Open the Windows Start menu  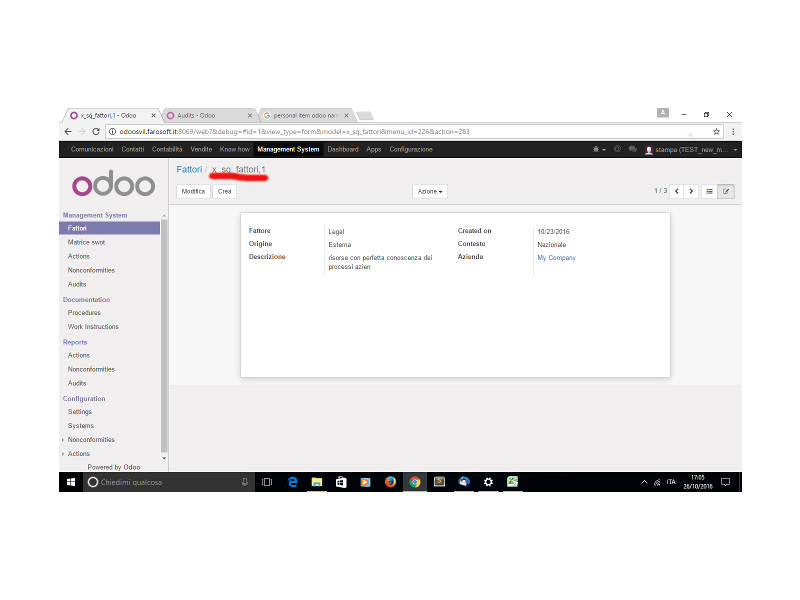coord(71,482)
